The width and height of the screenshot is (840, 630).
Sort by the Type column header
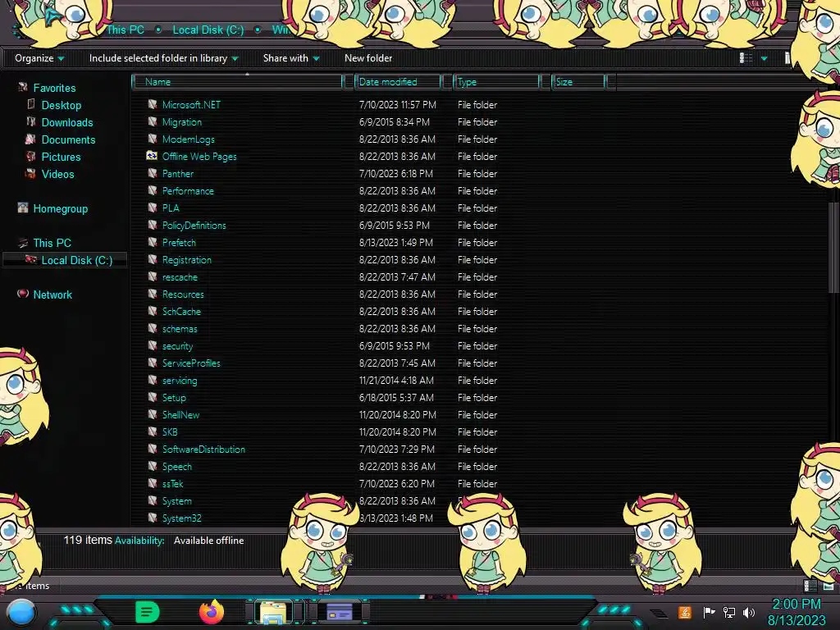pos(496,82)
